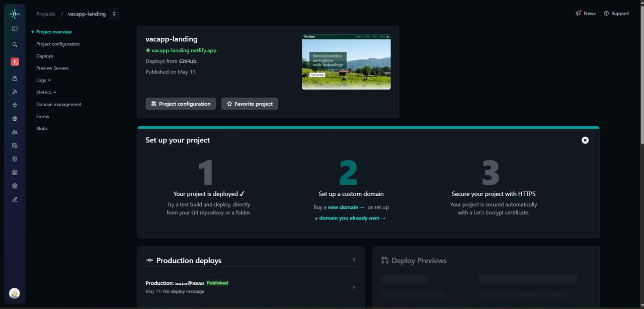Image resolution: width=644 pixels, height=309 pixels.
Task: Open team settings gear icon
Action: 15,186
